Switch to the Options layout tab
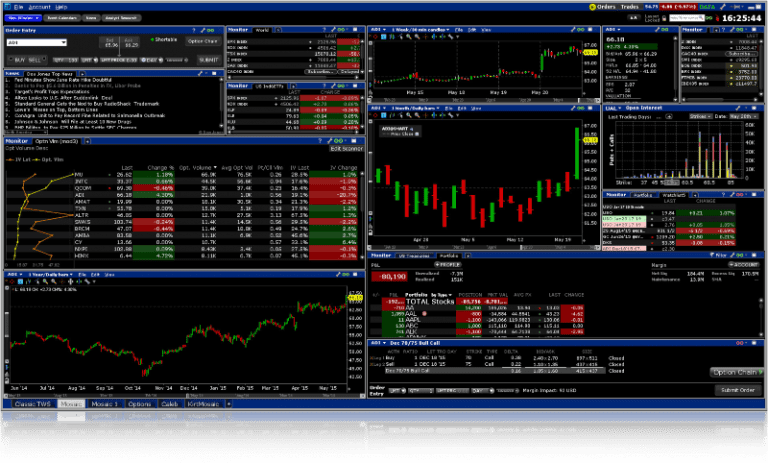The image size is (768, 463). click(x=140, y=404)
